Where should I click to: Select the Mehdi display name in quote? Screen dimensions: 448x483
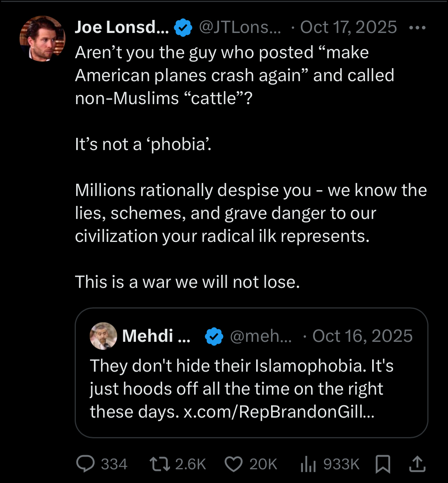[x=156, y=336]
